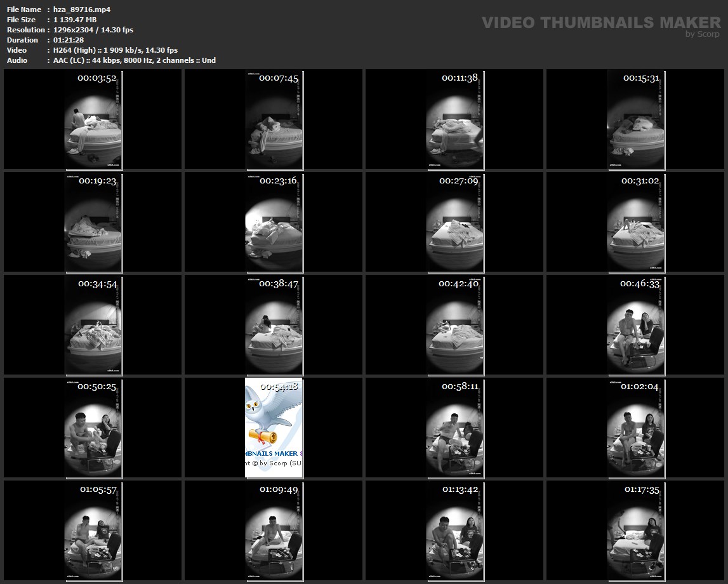Click the 00:23:16 frame thumbnail
Screen dimensions: 728x584
coord(274,222)
